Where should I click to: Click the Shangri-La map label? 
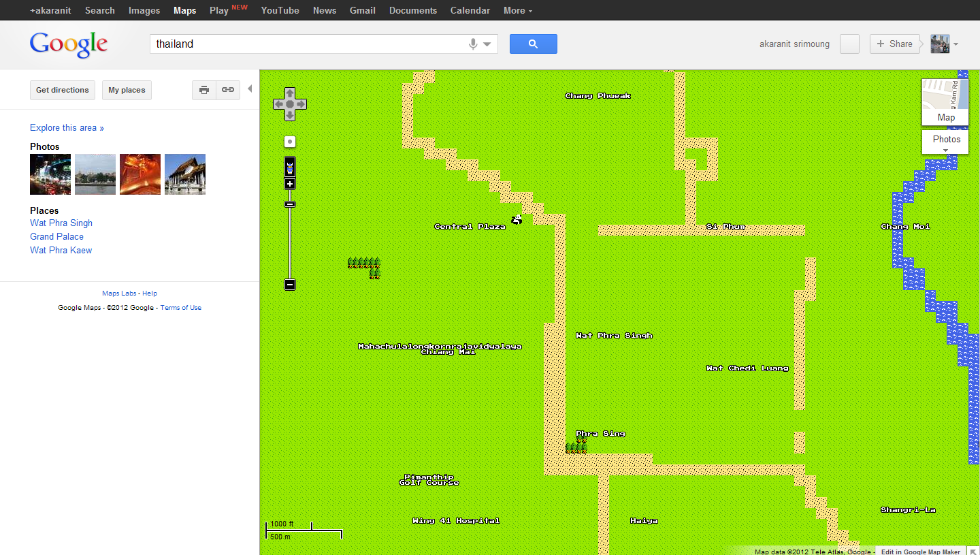point(908,510)
